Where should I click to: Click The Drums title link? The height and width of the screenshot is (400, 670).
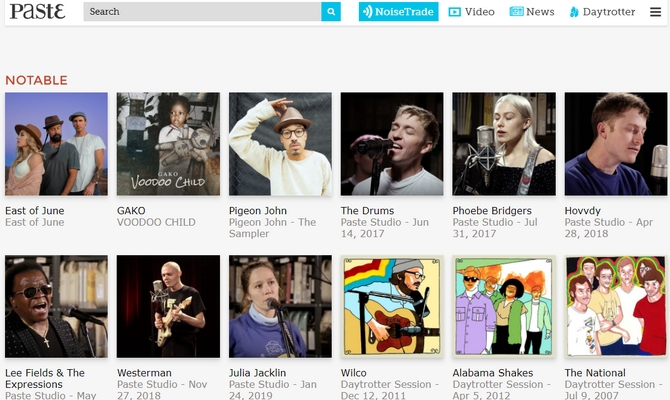point(367,211)
